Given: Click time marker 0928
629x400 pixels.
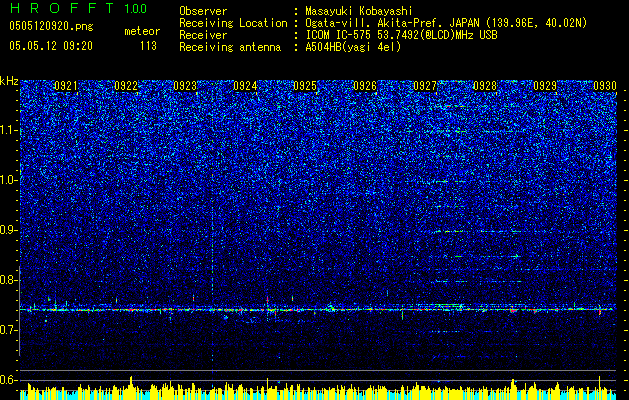Looking at the screenshot, I should [x=485, y=86].
